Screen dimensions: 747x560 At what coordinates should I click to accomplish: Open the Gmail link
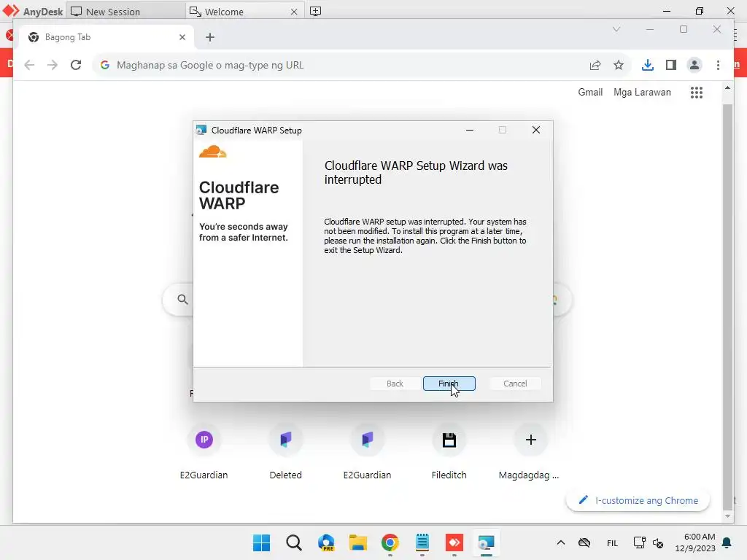point(590,93)
